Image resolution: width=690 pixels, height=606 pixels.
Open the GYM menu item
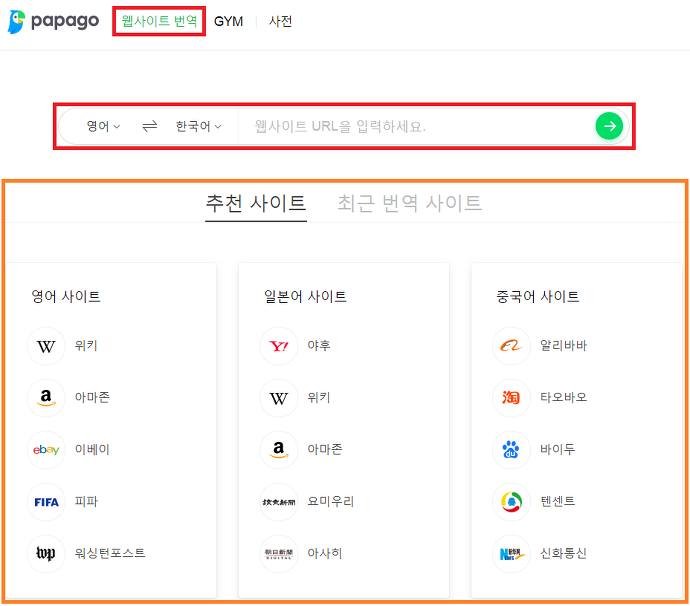228,21
